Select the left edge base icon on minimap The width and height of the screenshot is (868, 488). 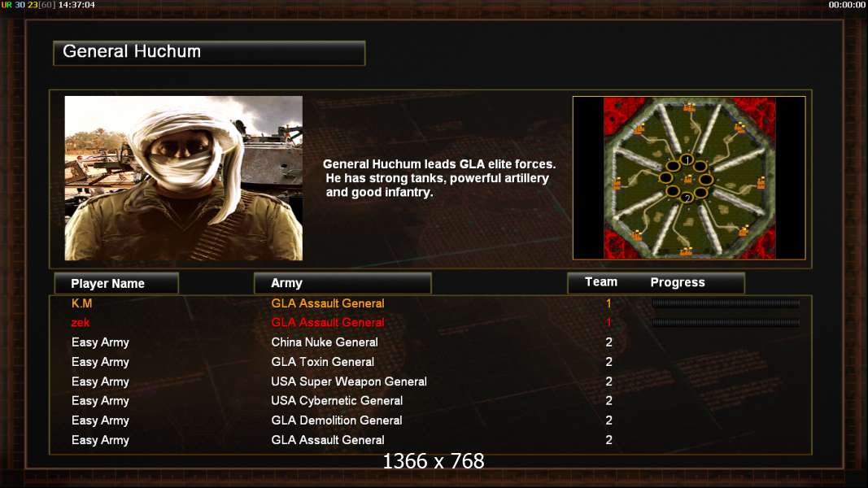617,183
